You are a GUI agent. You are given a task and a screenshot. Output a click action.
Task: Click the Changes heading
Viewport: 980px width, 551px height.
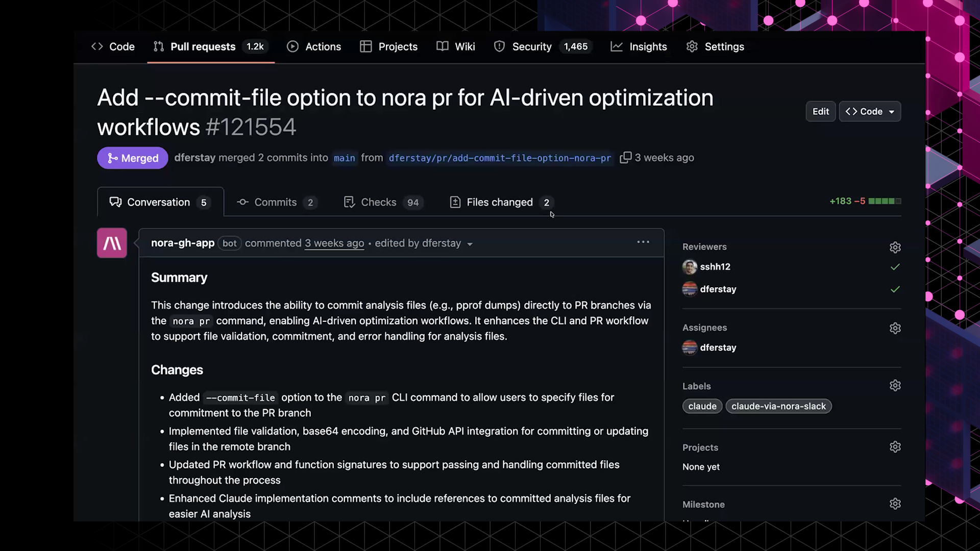point(177,370)
